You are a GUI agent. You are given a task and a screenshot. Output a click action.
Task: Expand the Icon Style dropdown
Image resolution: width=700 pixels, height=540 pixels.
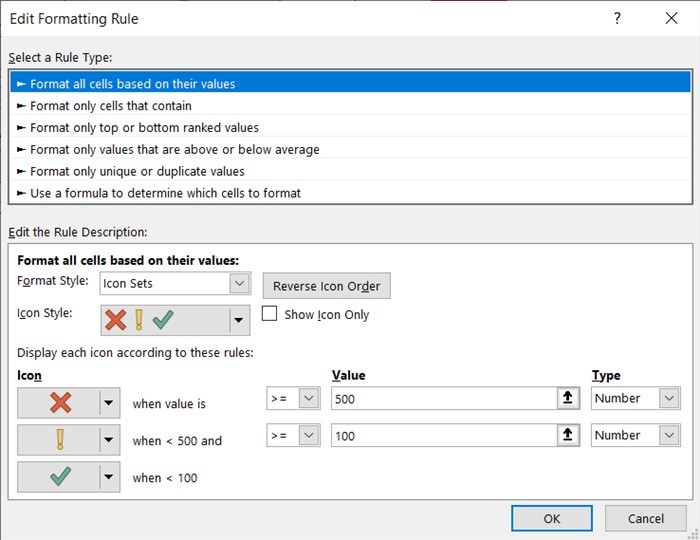(x=238, y=320)
